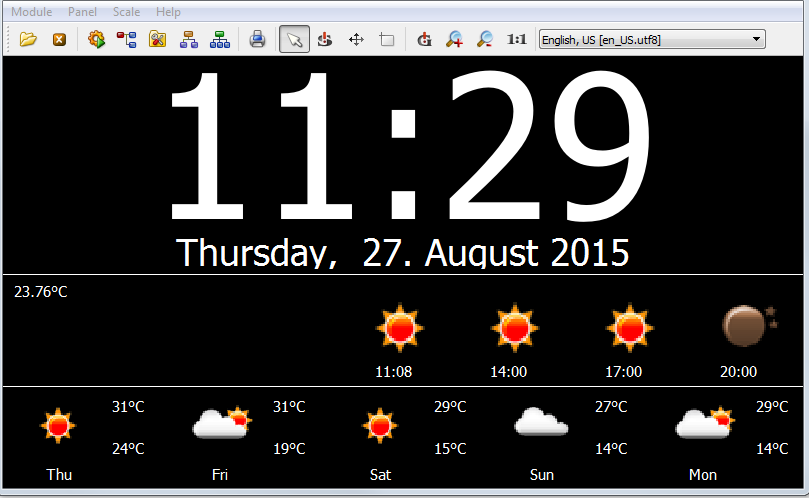809x498 pixels.
Task: Select the arrow pointer tool
Action: tap(295, 39)
